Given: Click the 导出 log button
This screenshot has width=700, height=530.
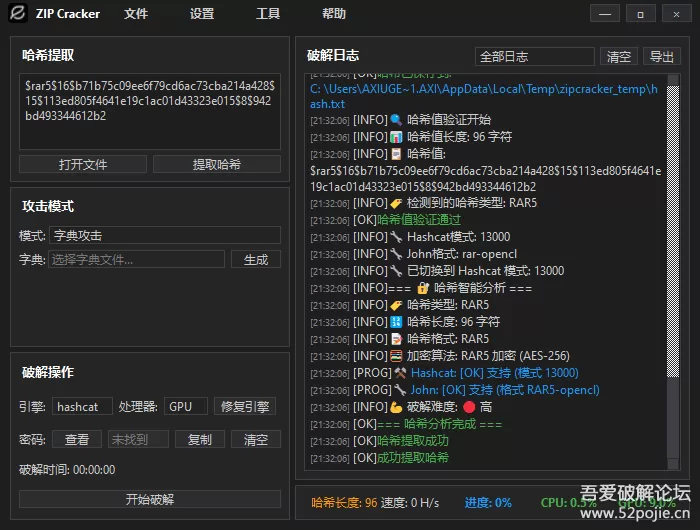Looking at the screenshot, I should click(x=662, y=57).
